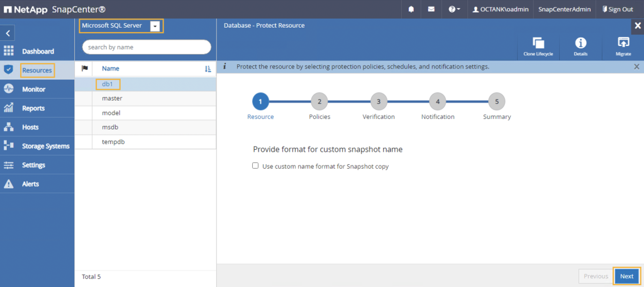This screenshot has height=287, width=644.
Task: Jump to wizard step 2 Policies
Action: pos(319,101)
